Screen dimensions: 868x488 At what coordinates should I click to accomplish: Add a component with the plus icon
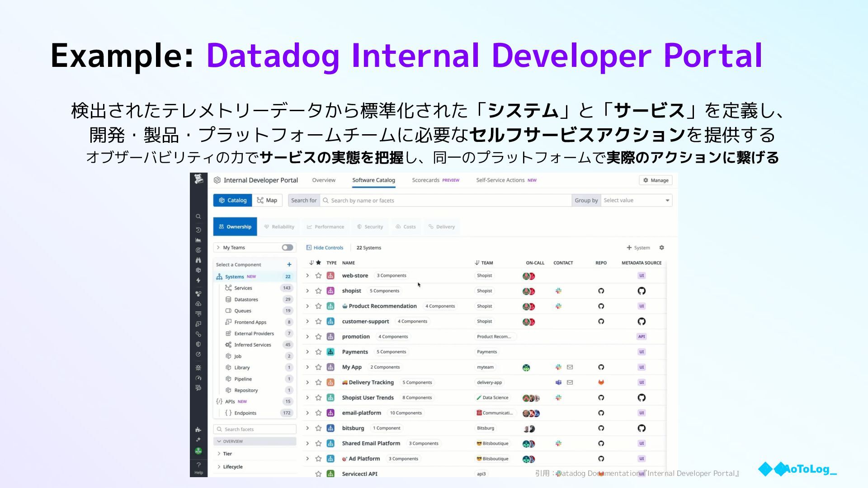pyautogui.click(x=289, y=265)
